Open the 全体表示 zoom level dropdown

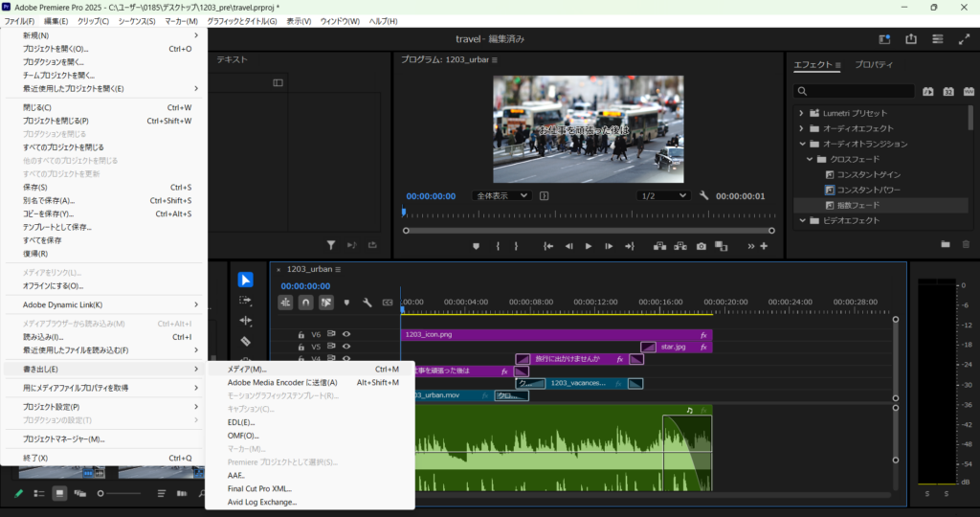point(502,195)
